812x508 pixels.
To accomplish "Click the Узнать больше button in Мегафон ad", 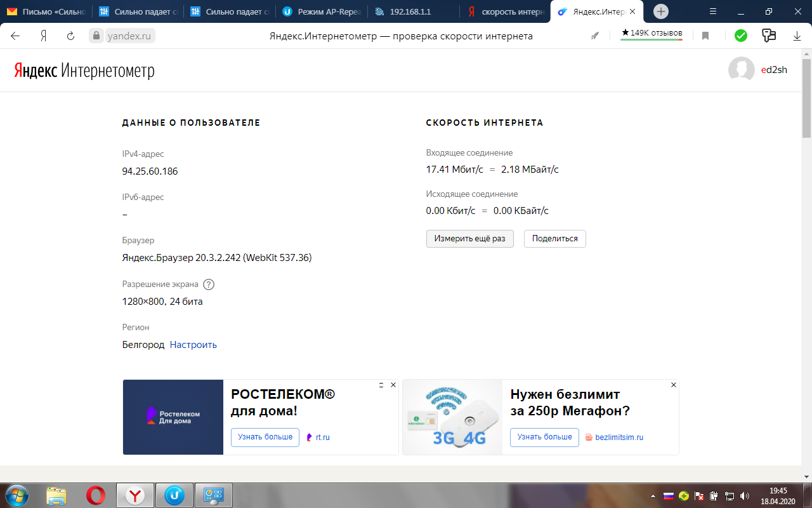I will pyautogui.click(x=544, y=437).
